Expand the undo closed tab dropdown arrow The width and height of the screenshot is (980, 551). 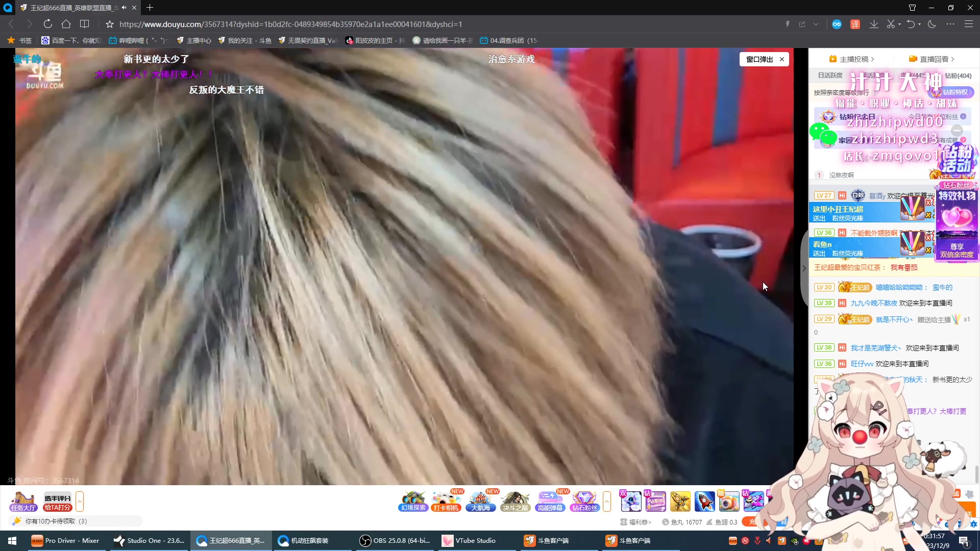pos(920,24)
